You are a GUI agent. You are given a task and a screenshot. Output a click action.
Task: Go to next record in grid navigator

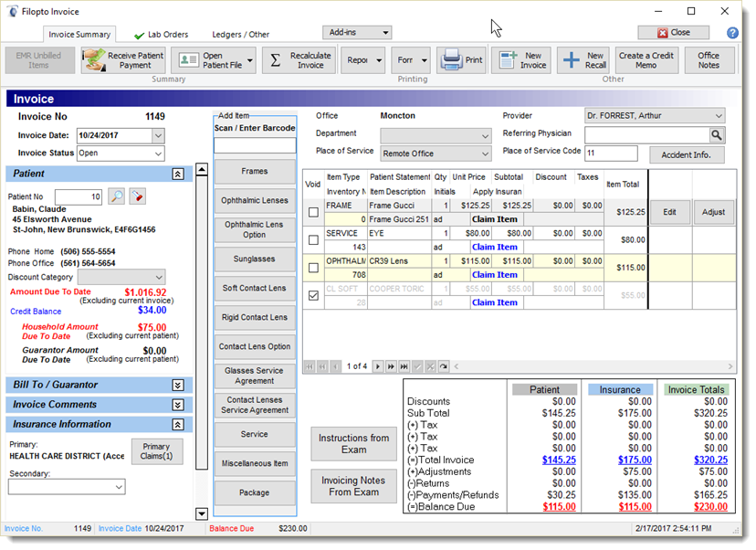pos(378,366)
